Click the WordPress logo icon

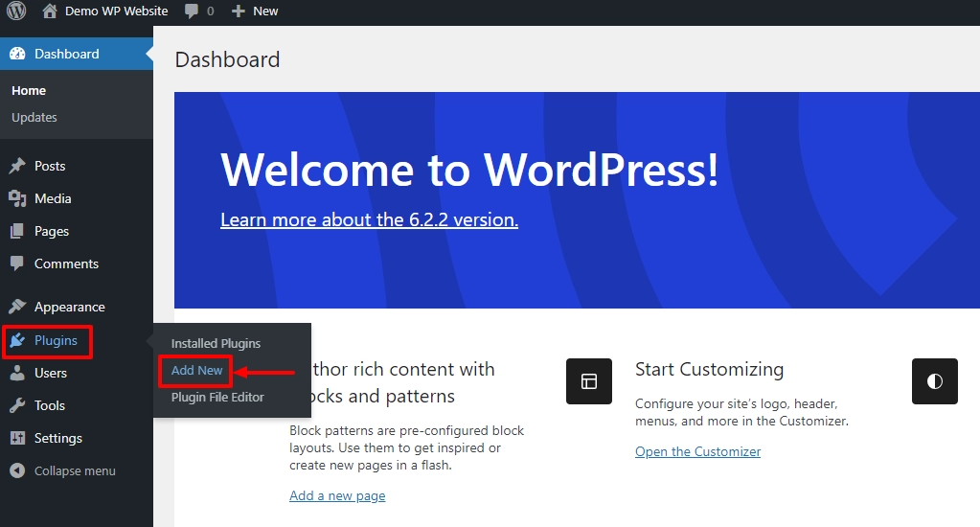click(x=16, y=11)
